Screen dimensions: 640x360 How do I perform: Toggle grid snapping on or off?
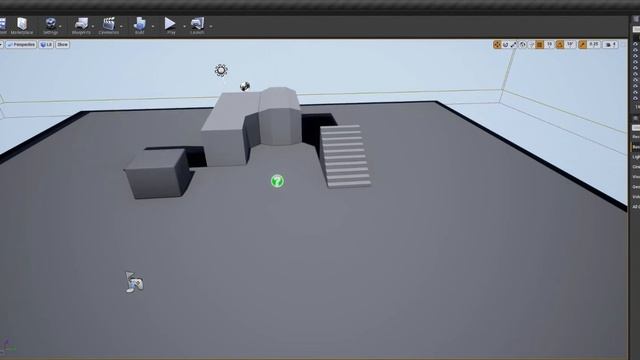(540, 44)
